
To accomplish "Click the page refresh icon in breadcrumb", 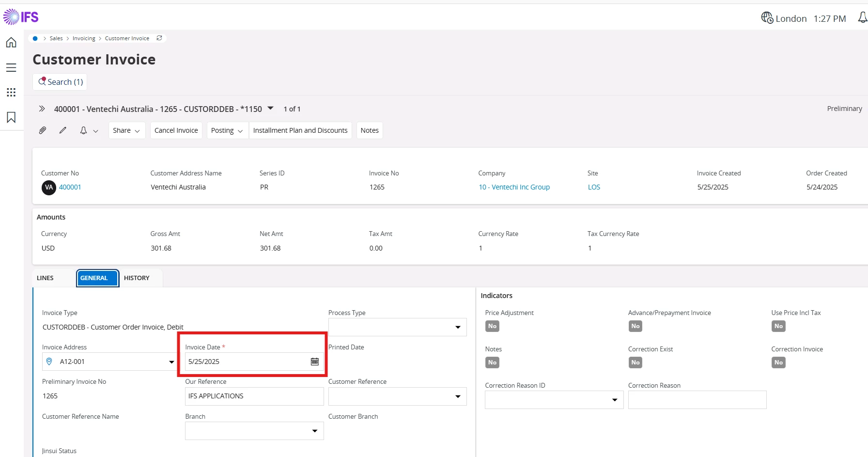I will (159, 38).
